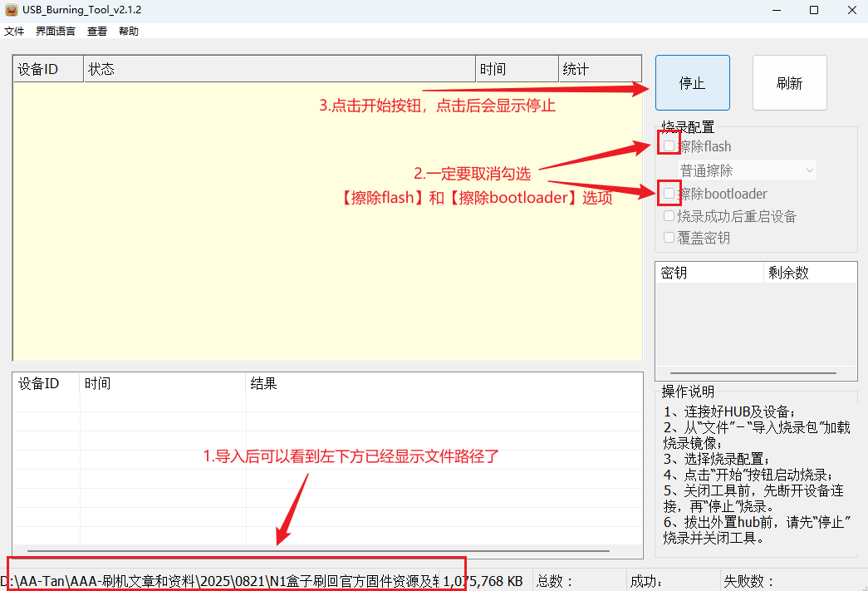Maximize the USB Burning Tool window

(x=814, y=10)
